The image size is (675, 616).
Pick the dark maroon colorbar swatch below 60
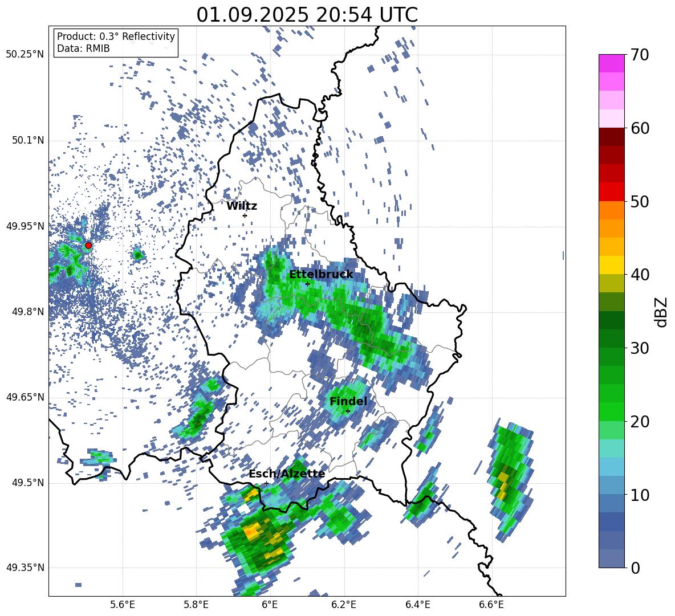(611, 137)
